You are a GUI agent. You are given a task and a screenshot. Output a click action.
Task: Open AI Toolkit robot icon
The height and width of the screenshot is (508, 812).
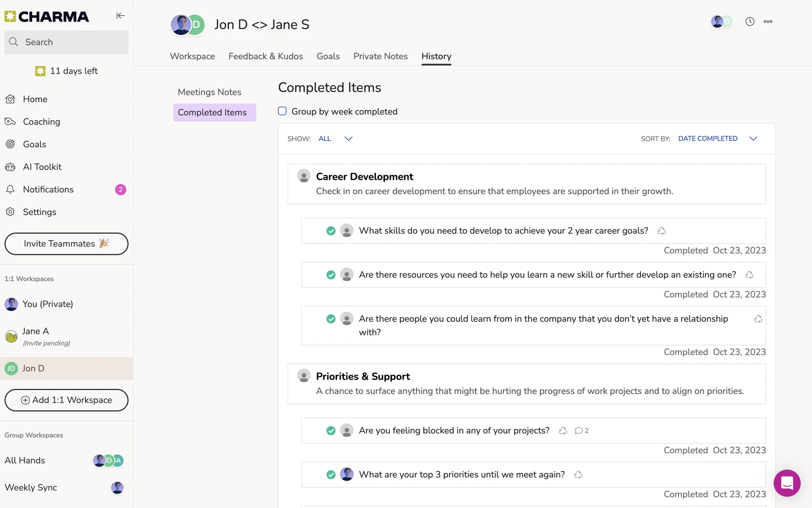[11, 167]
